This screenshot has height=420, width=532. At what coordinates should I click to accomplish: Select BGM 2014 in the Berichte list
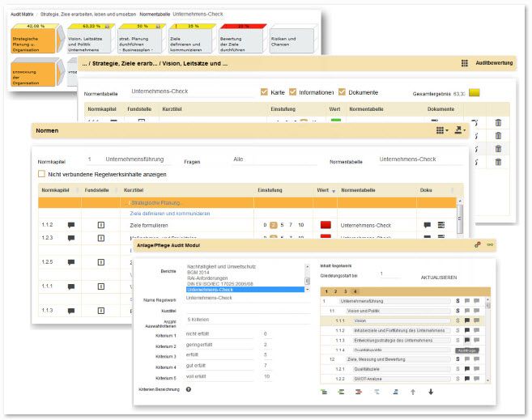(201, 274)
